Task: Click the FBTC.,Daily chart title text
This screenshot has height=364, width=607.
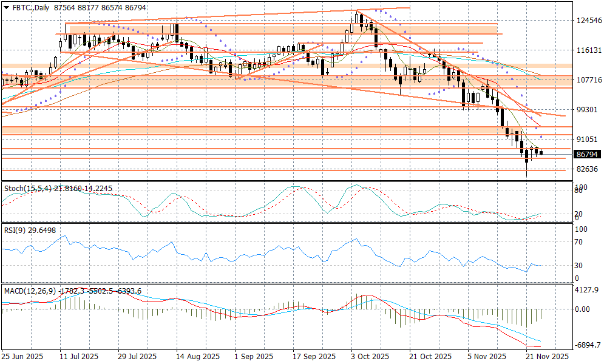Action: tap(32, 6)
